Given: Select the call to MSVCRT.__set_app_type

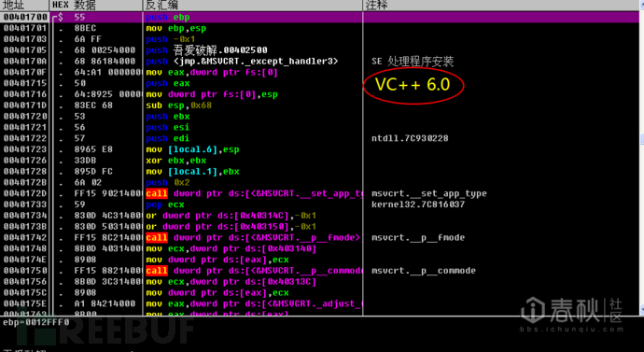Looking at the screenshot, I should click(x=254, y=194).
